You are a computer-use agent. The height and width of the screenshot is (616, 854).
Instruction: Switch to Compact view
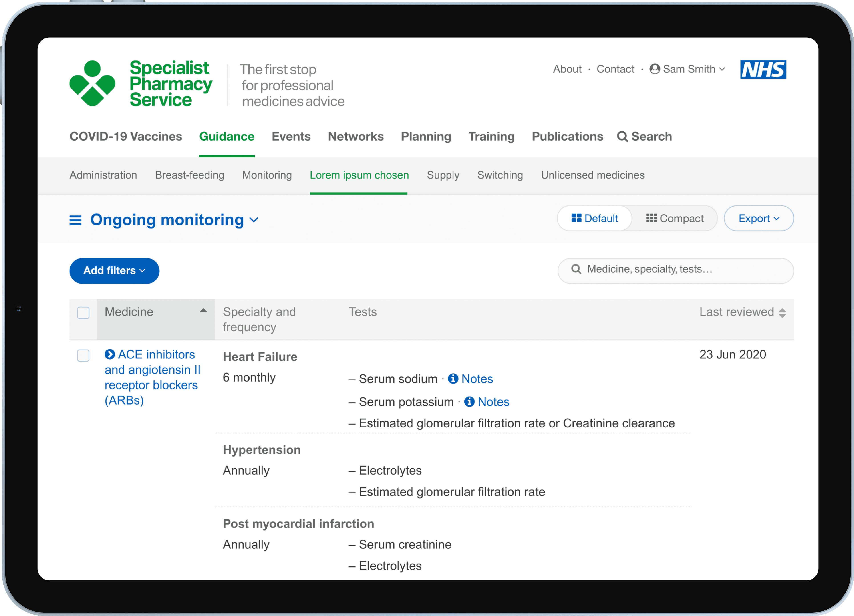674,218
